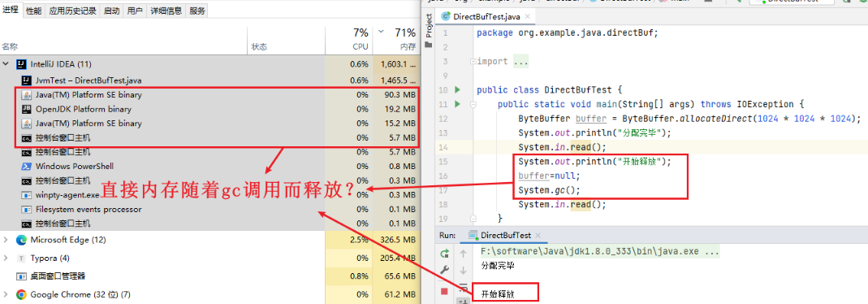Select the JvmTest – DirectBufTest.java process row
This screenshot has height=304, width=868.
coord(210,80)
